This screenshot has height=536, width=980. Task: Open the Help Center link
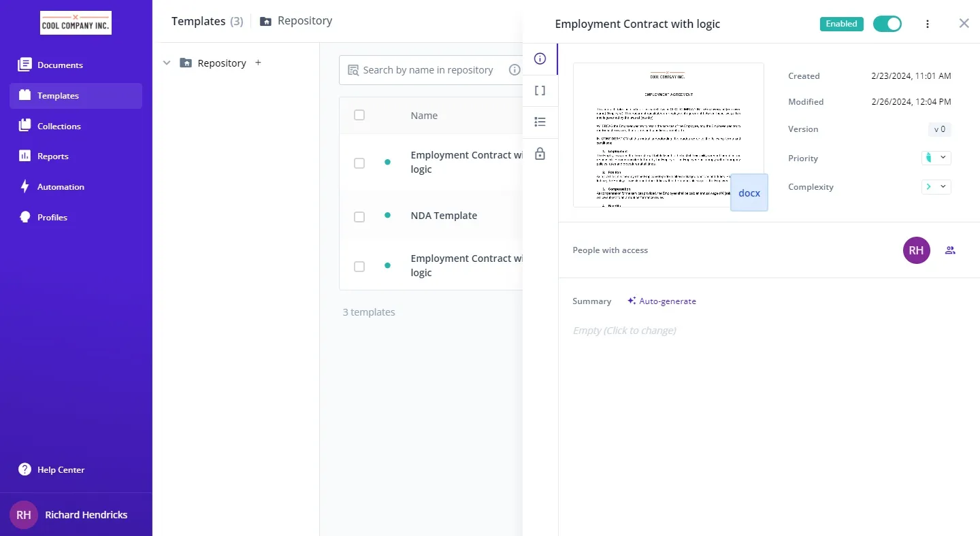click(61, 470)
